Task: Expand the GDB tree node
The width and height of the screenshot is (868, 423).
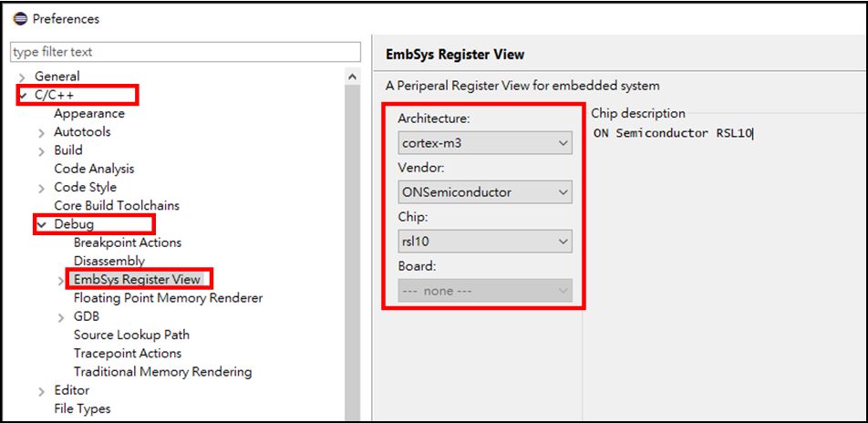Action: click(x=61, y=317)
